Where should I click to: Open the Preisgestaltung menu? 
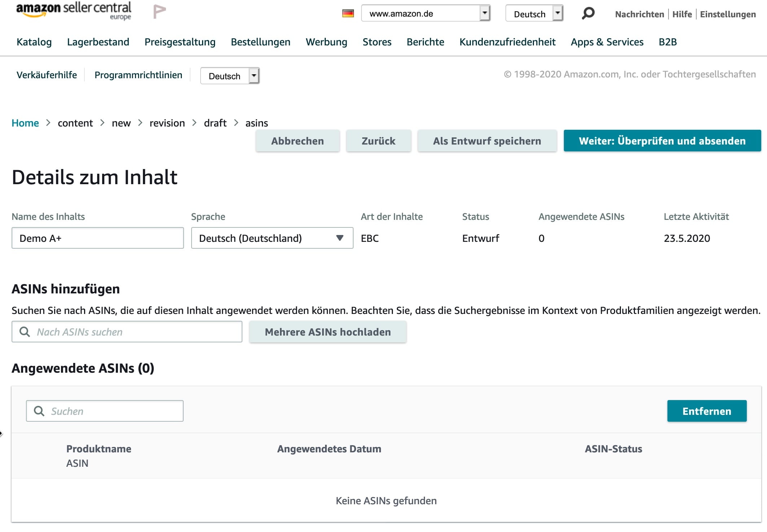coord(180,42)
